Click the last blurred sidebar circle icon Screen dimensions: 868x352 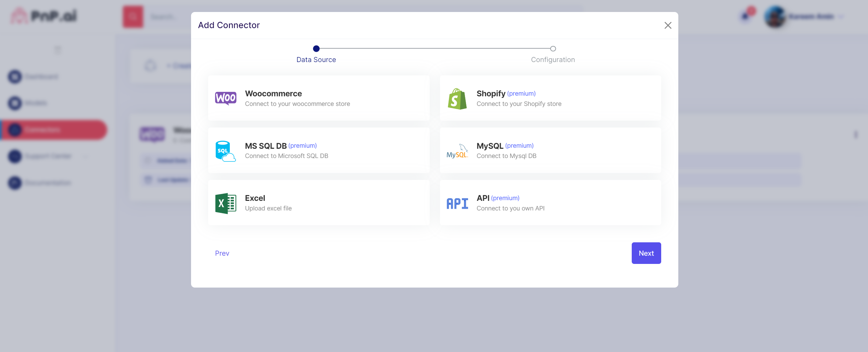[x=15, y=183]
